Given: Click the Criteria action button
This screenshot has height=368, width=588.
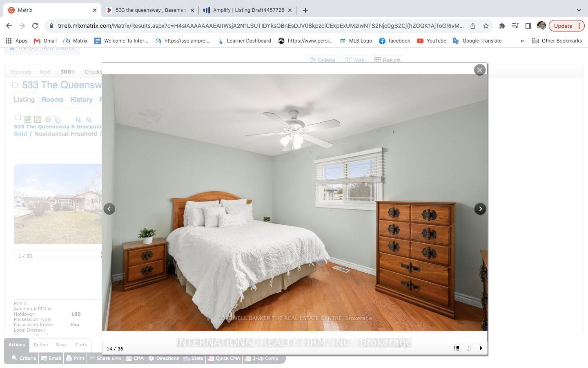Looking at the screenshot, I should click(24, 358).
